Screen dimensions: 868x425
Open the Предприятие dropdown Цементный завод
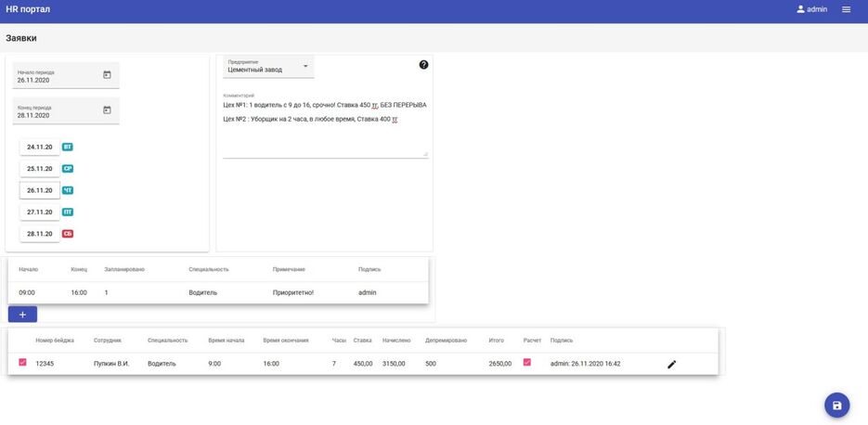(x=268, y=67)
